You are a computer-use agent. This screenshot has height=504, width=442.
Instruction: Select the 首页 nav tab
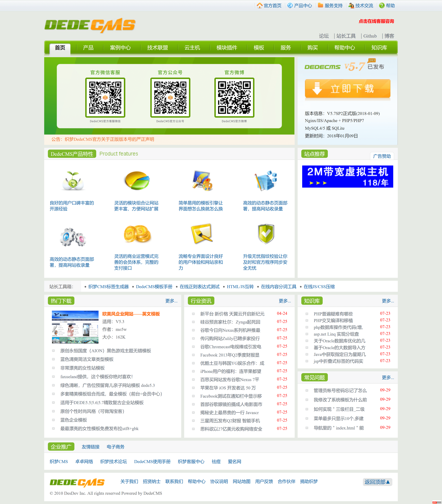point(60,48)
